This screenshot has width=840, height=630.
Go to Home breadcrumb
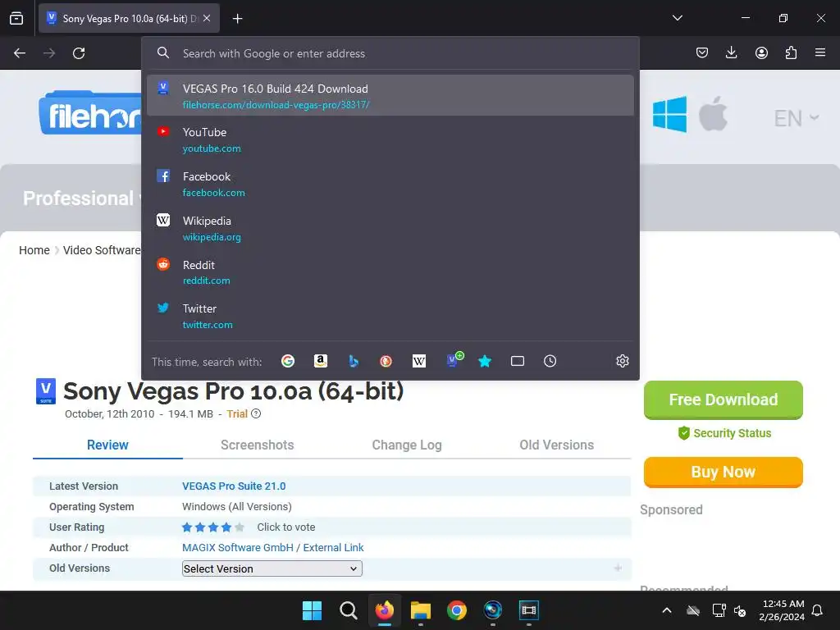(x=34, y=250)
